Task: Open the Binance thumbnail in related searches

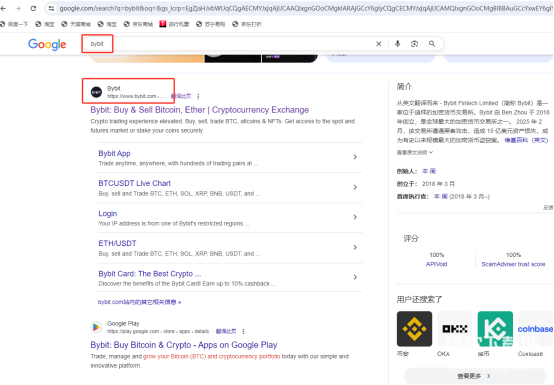Action: point(414,329)
